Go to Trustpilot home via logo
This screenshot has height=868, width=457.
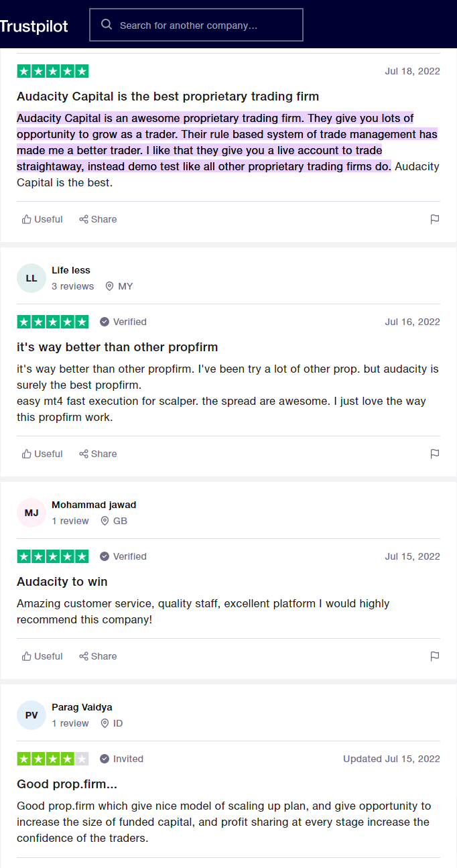coord(34,25)
